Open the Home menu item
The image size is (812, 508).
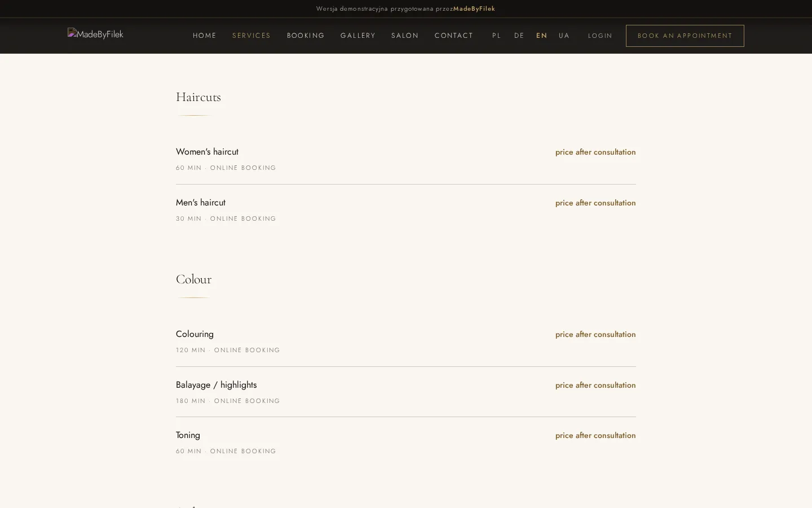pyautogui.click(x=205, y=36)
